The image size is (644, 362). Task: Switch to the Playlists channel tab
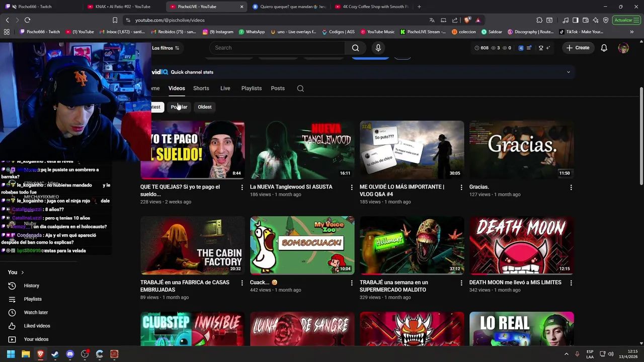[251, 88]
